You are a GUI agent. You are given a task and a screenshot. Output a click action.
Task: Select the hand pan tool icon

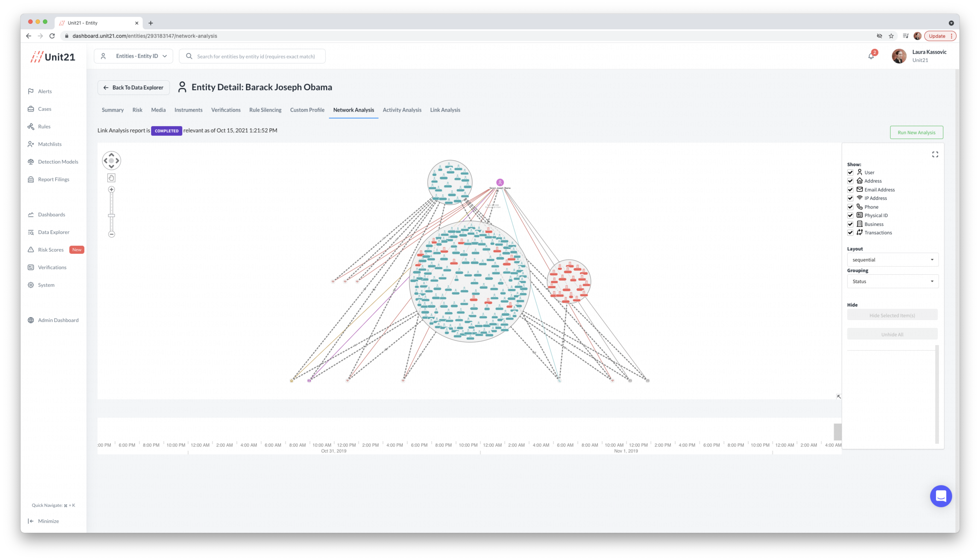pyautogui.click(x=111, y=178)
